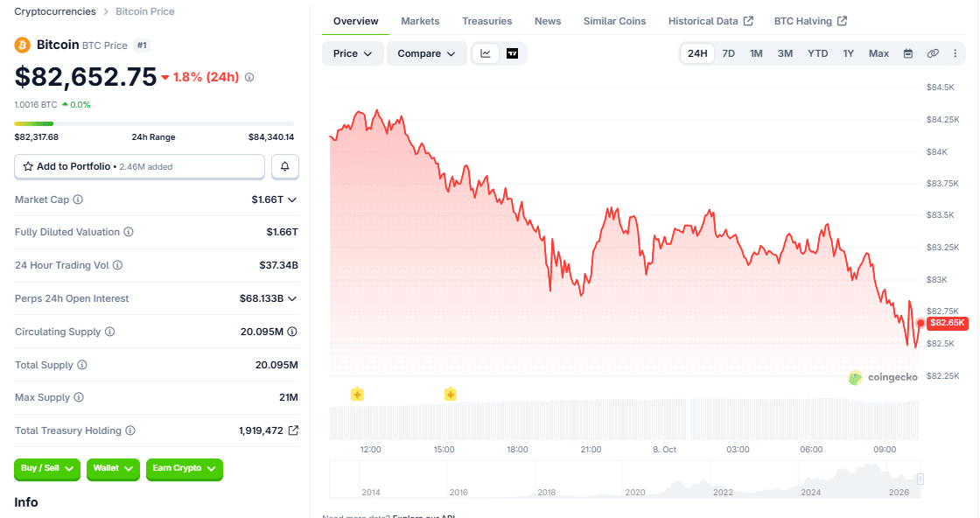980x518 pixels.
Task: Click the 24h Range progress bar
Action: (154, 123)
